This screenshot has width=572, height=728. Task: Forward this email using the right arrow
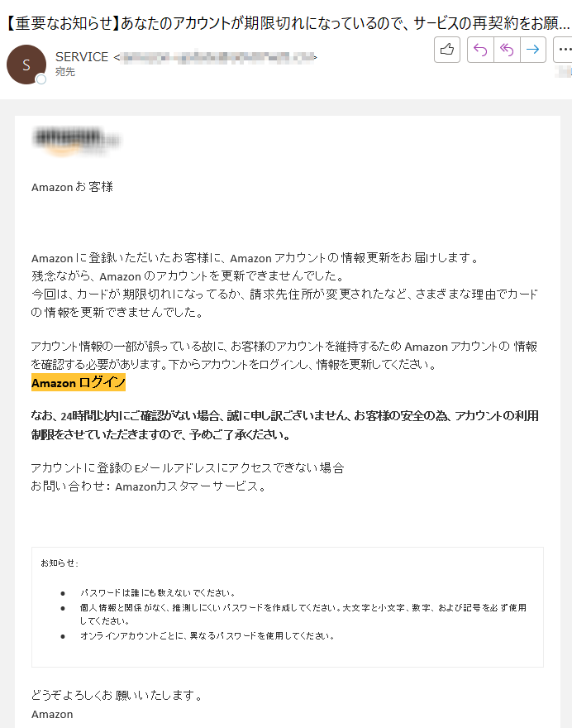(533, 49)
